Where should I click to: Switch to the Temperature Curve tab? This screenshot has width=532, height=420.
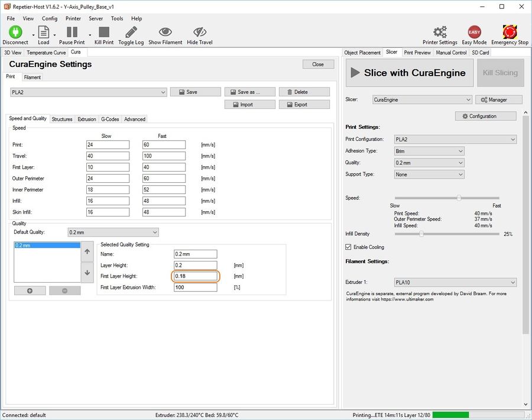(46, 53)
